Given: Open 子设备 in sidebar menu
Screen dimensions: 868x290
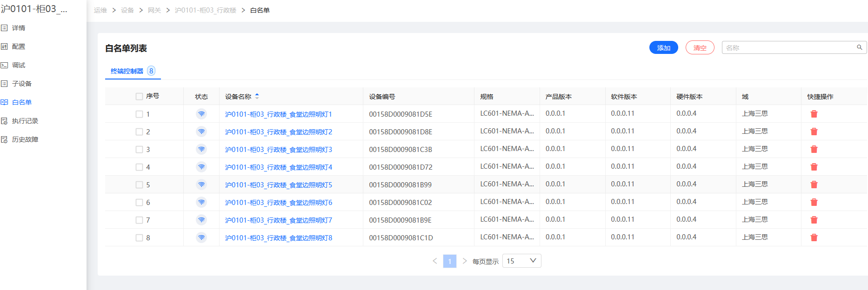Looking at the screenshot, I should pos(22,84).
